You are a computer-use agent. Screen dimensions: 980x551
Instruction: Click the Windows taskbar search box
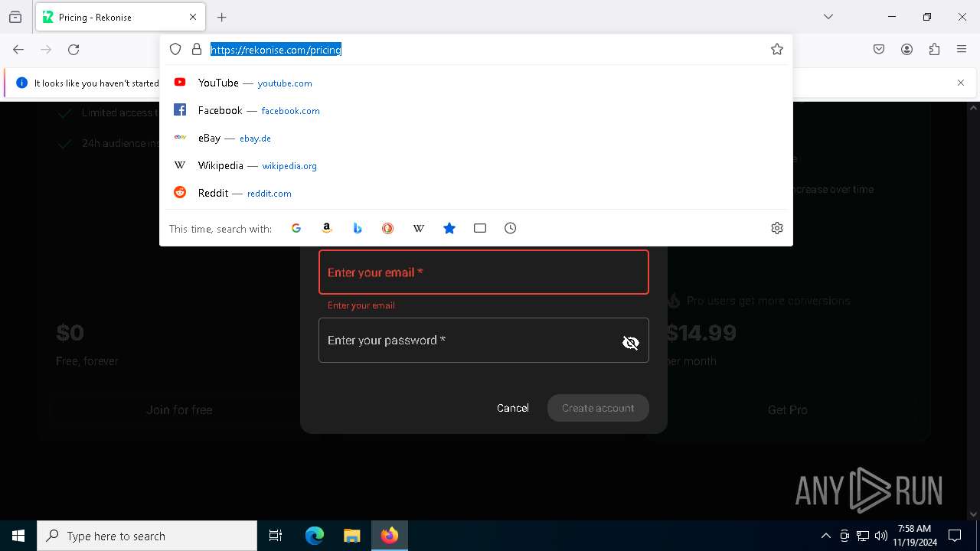tap(147, 536)
